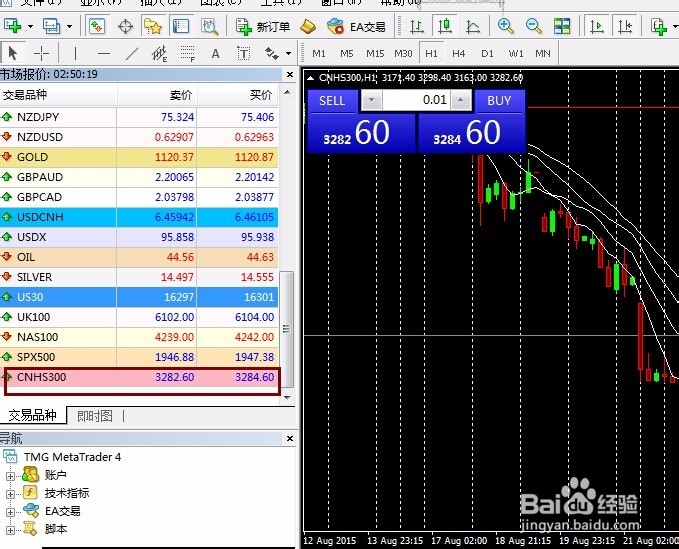
Task: Click the new chart icon
Action: point(13,26)
